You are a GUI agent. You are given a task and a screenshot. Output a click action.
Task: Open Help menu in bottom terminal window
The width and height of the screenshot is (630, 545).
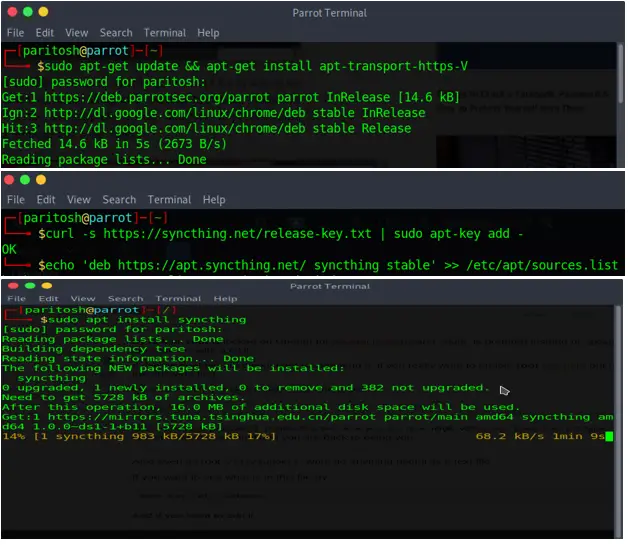coord(225,299)
